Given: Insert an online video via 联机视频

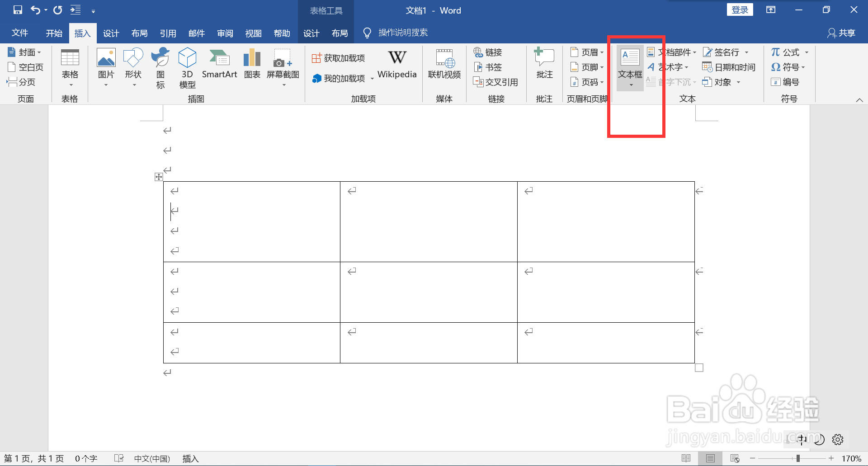Looking at the screenshot, I should click(444, 66).
